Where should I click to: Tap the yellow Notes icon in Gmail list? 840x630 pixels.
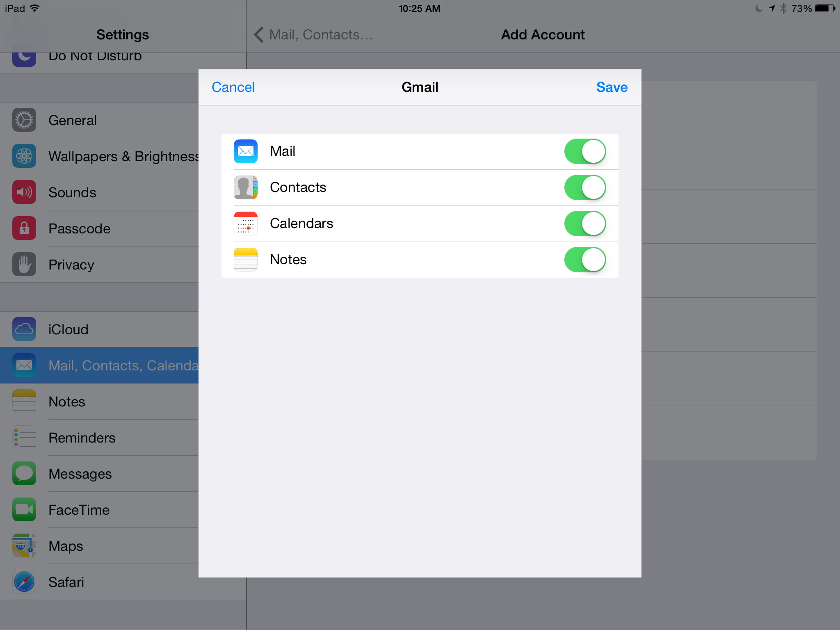[245, 260]
